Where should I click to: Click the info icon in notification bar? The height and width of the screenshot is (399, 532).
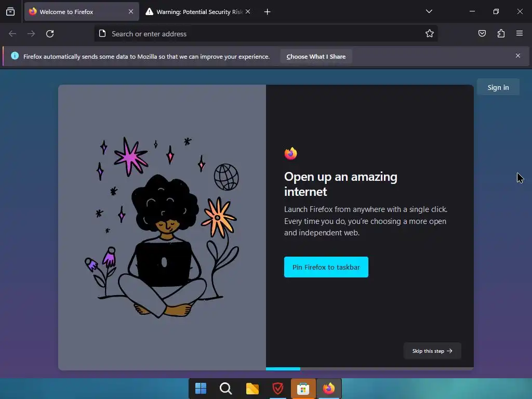point(15,56)
